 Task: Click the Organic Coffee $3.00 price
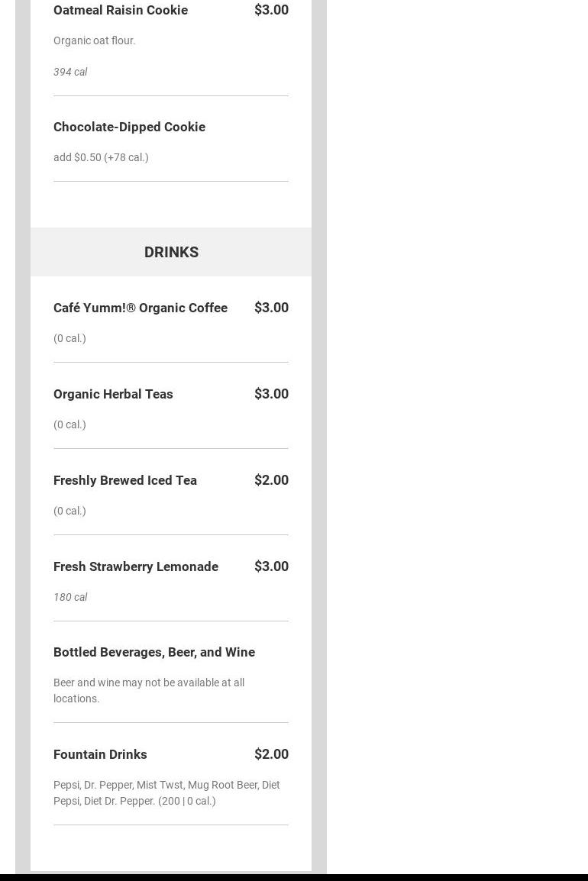pyautogui.click(x=271, y=308)
